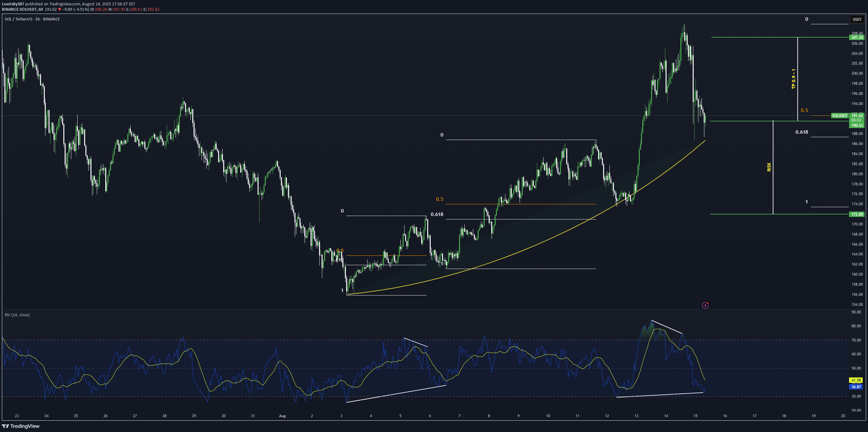Select the blue 36.87 RSI value label
The image size is (868, 432).
[x=856, y=387]
